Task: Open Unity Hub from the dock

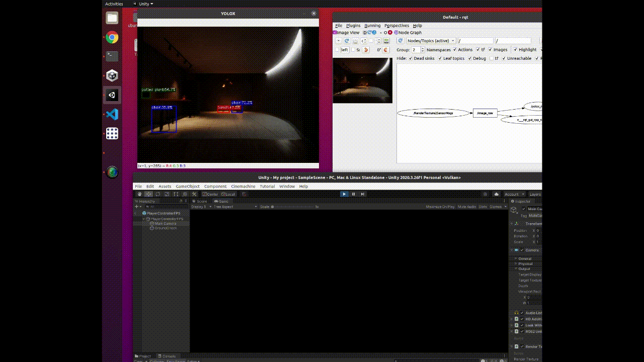Action: tap(112, 75)
